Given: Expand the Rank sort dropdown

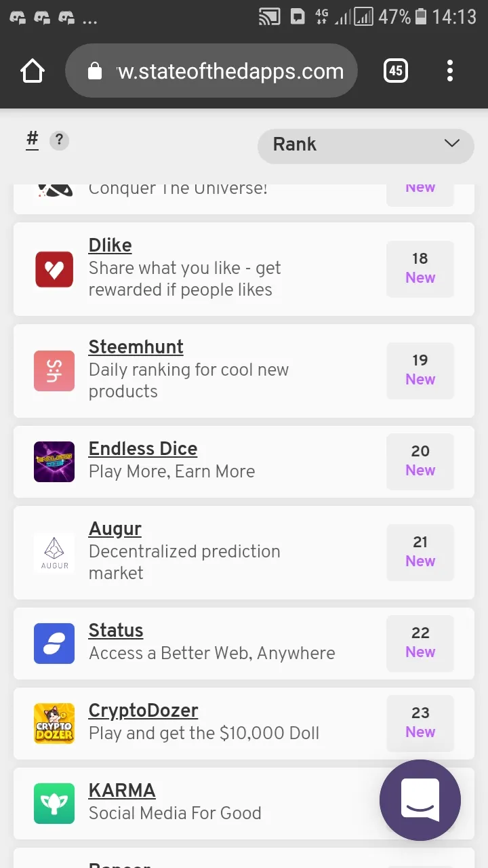Looking at the screenshot, I should click(x=366, y=144).
